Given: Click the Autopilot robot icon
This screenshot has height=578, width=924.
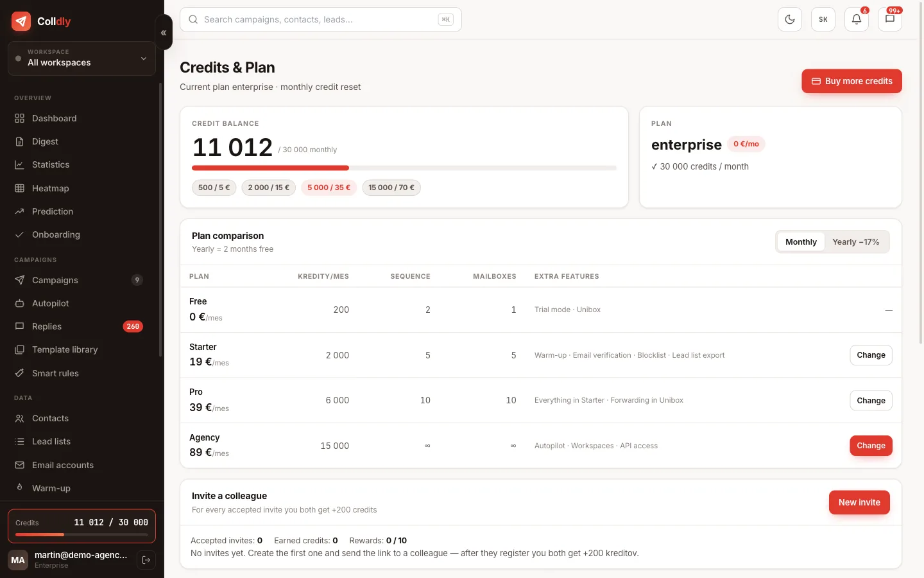Looking at the screenshot, I should pyautogui.click(x=20, y=303).
